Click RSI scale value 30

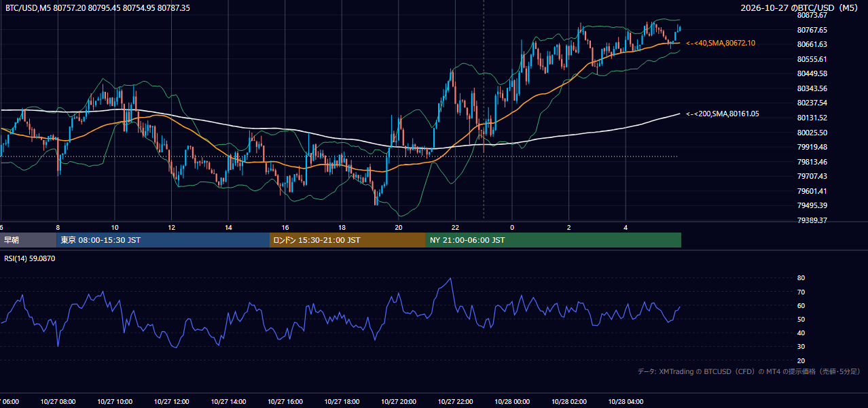(801, 347)
